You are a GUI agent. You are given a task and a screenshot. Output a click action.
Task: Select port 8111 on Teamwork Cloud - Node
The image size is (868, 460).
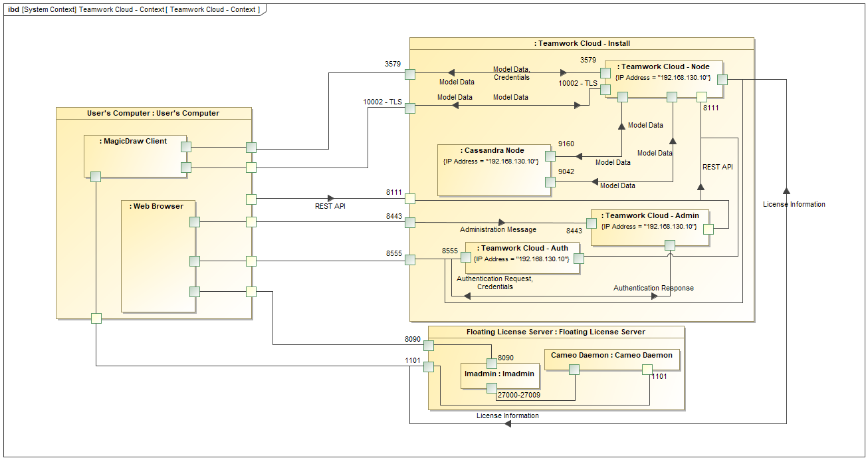click(x=701, y=97)
